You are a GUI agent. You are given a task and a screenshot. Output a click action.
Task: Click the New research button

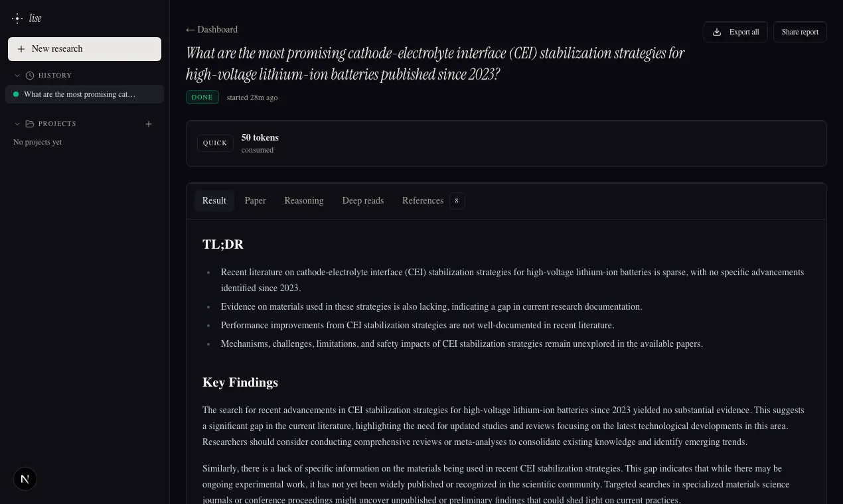(x=84, y=49)
